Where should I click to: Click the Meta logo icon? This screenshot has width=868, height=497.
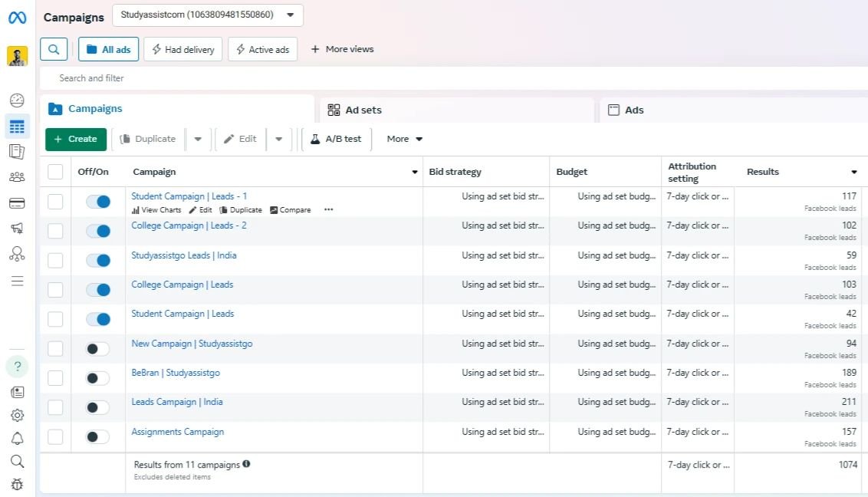(17, 18)
